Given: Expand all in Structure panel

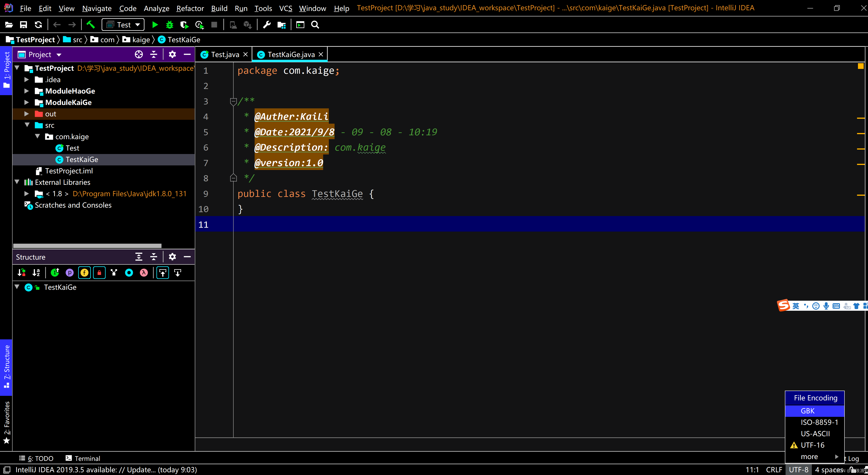Looking at the screenshot, I should pos(139,257).
